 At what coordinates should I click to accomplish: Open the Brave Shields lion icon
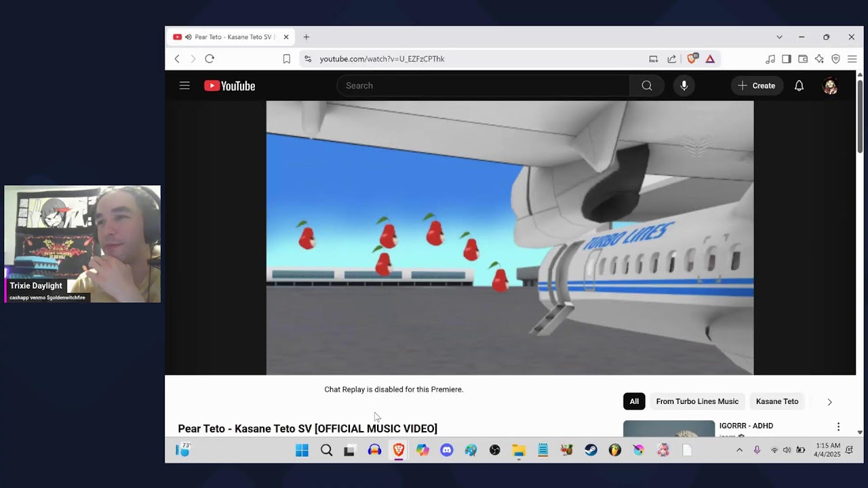click(692, 59)
